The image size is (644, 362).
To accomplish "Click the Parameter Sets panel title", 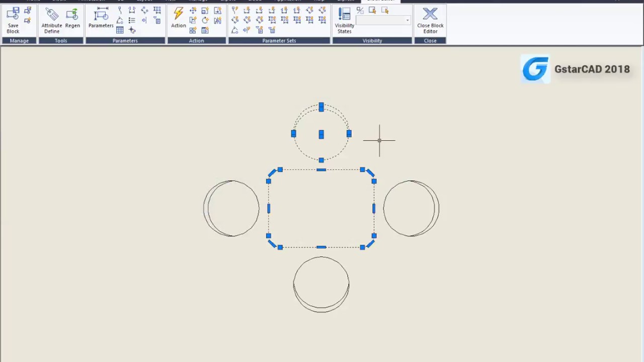I will click(279, 41).
